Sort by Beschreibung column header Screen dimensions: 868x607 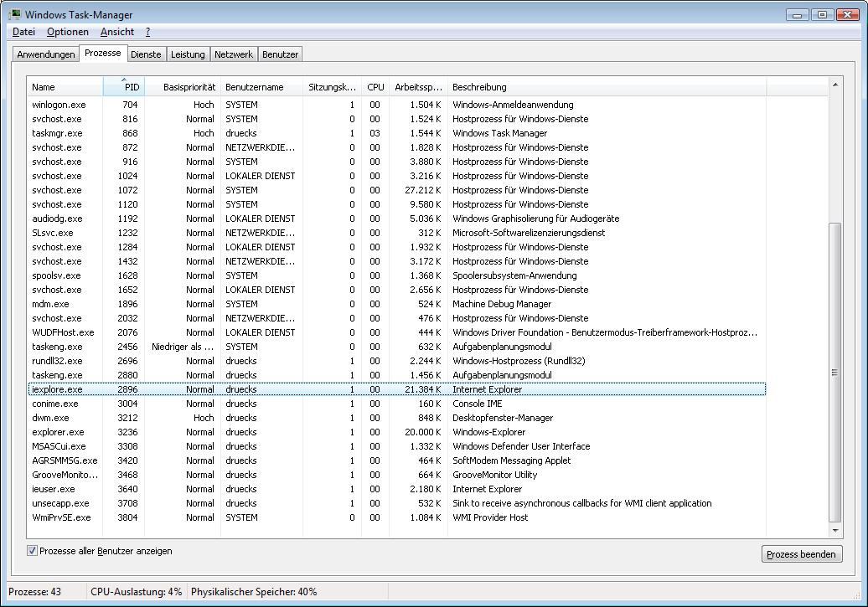(x=607, y=87)
